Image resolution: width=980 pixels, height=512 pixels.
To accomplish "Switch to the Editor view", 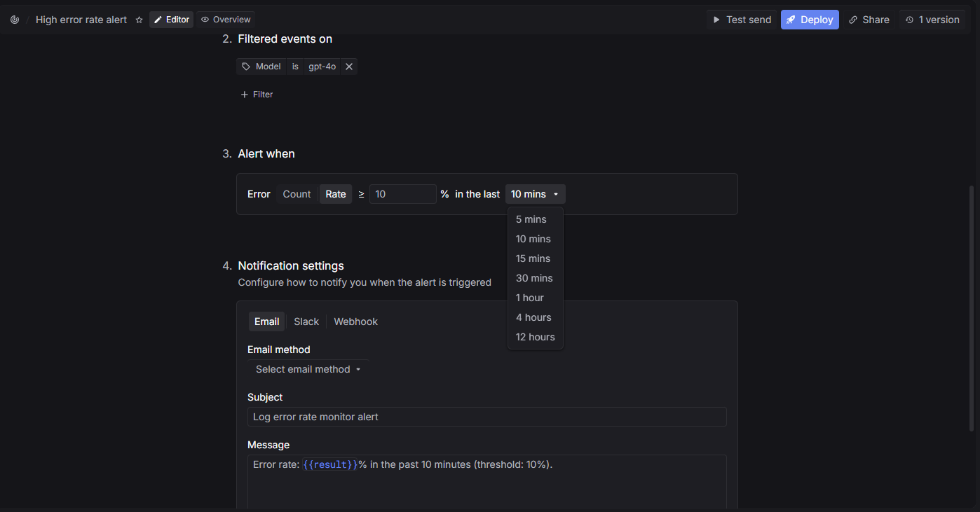I will [x=171, y=20].
